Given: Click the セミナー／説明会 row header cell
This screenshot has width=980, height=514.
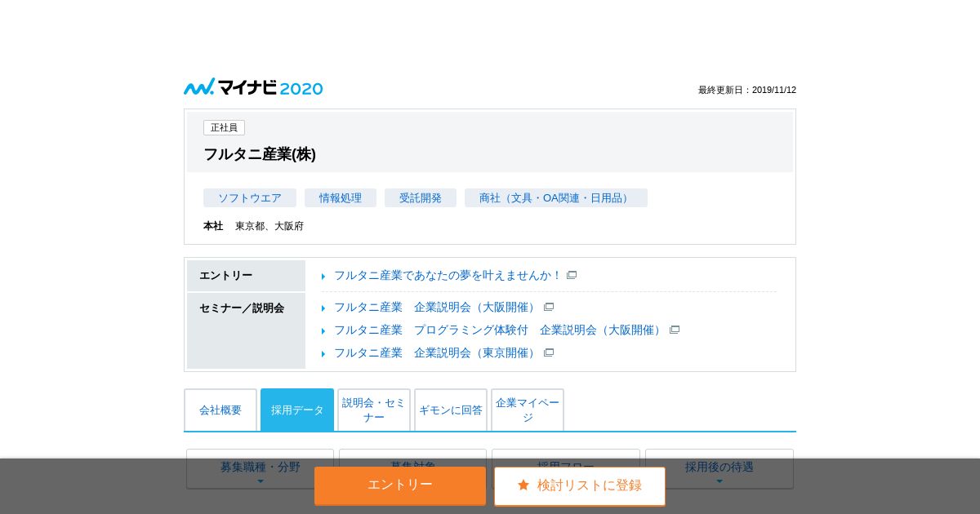Looking at the screenshot, I should 246,330.
